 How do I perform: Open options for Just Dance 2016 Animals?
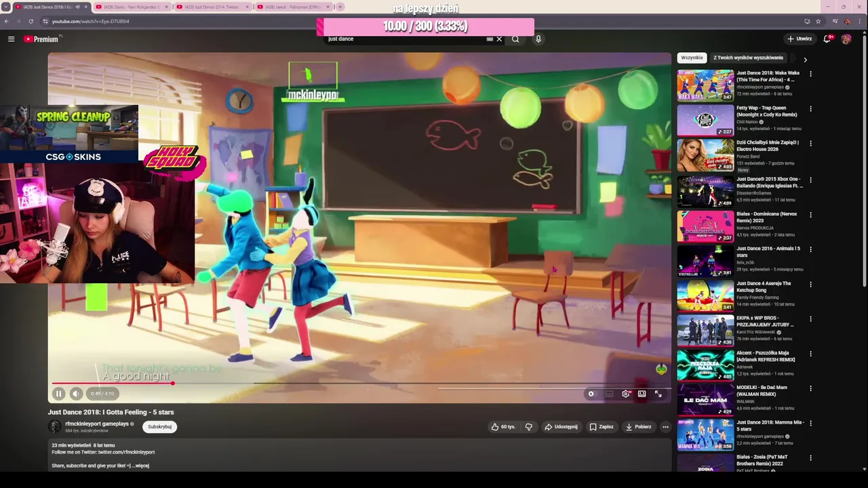(810, 249)
